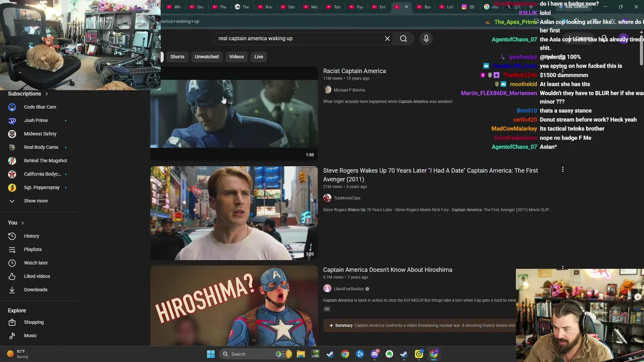Open 'Steve Rogers Wakes Up 70 Years Later' title
Image resolution: width=644 pixels, height=362 pixels.
[x=430, y=174]
